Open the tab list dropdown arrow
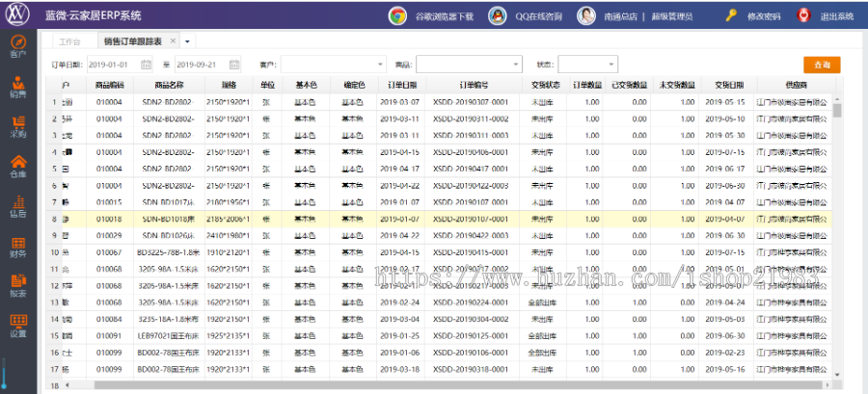 (x=186, y=41)
